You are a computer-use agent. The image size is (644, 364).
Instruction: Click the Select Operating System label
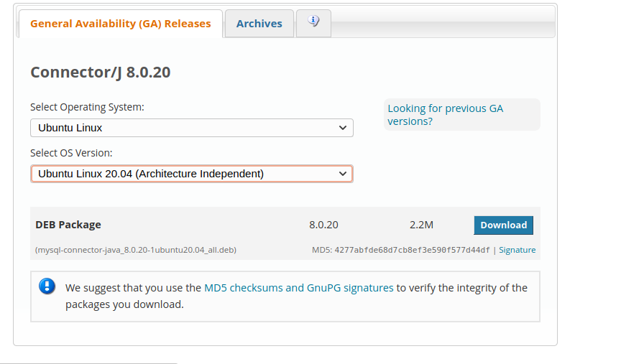point(87,107)
